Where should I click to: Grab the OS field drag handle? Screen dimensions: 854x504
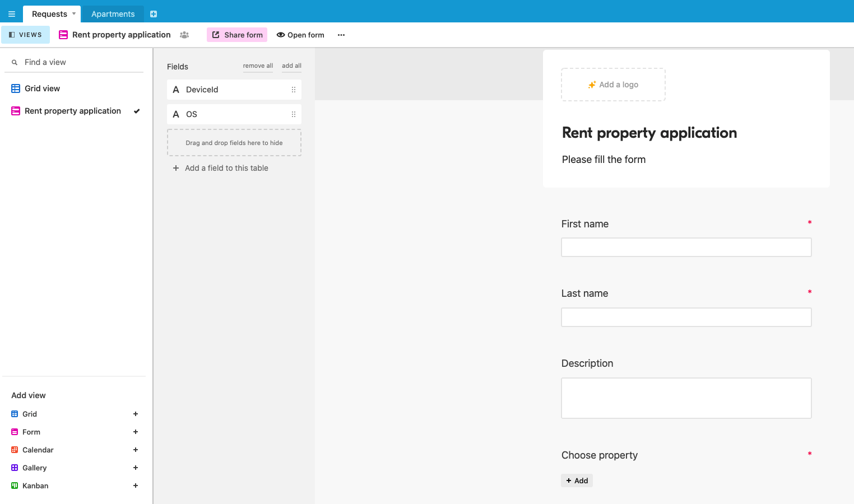pos(294,114)
